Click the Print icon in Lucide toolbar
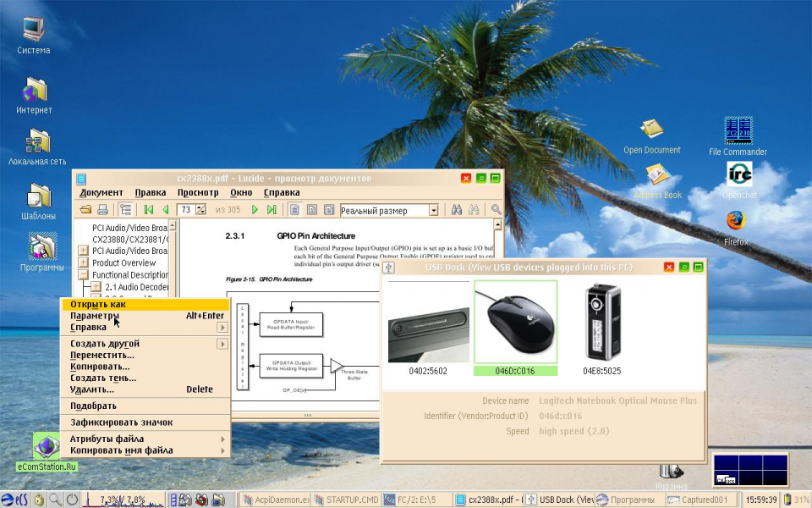The height and width of the screenshot is (508, 812). coord(102,210)
